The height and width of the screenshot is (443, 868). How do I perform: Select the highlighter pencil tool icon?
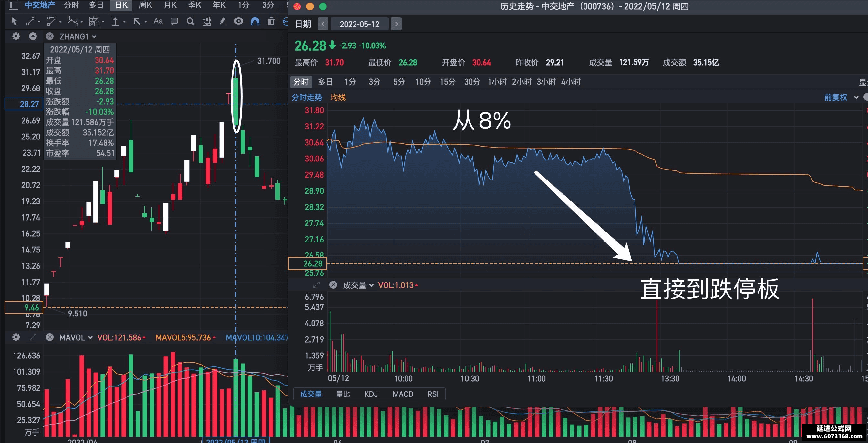coord(223,22)
